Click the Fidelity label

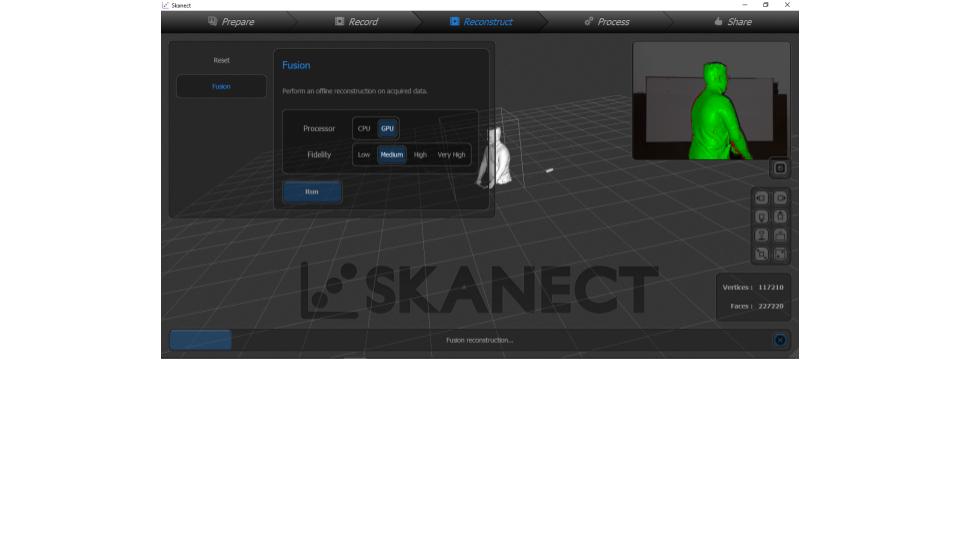point(319,155)
